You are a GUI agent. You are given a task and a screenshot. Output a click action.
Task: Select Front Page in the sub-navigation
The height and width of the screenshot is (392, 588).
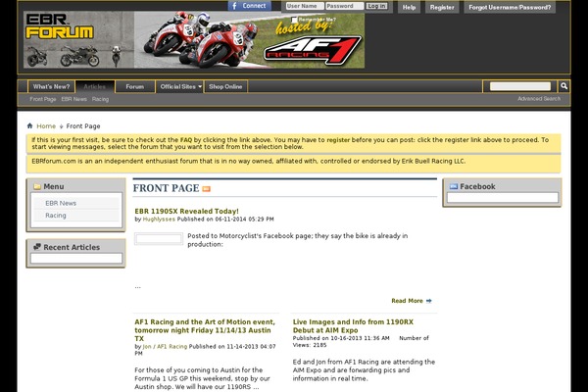tap(43, 99)
